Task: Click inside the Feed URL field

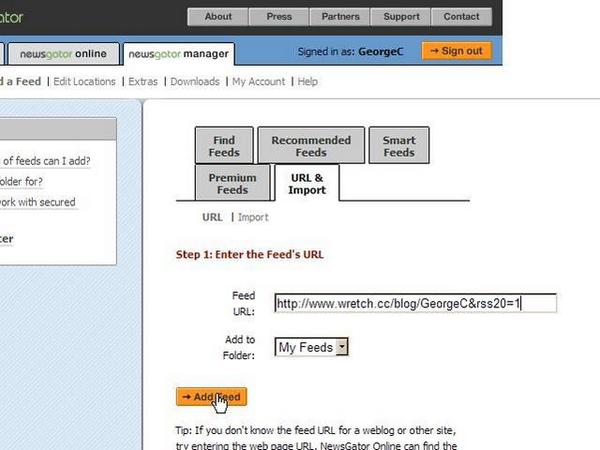Action: [x=415, y=303]
